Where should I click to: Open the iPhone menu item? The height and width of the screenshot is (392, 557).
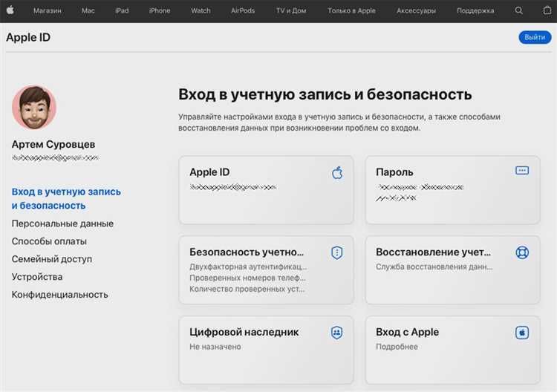pos(160,10)
